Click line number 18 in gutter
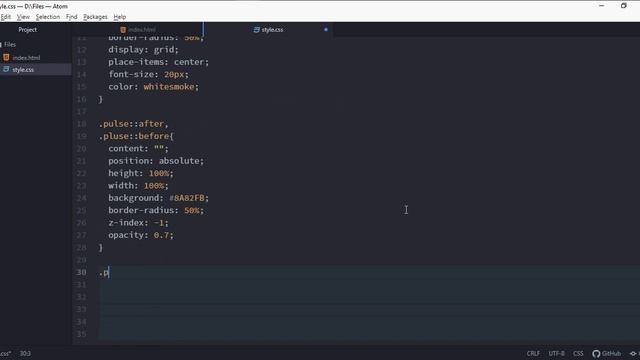640x360 pixels. [x=81, y=124]
